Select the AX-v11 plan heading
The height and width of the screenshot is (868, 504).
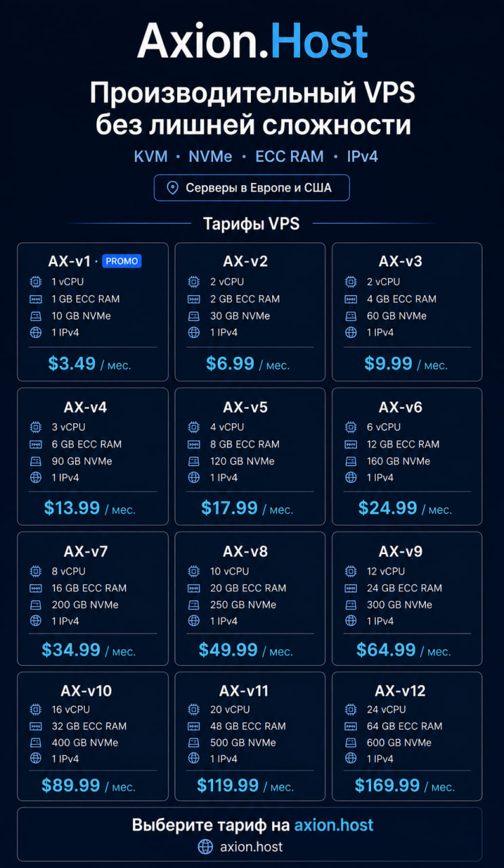tap(244, 690)
